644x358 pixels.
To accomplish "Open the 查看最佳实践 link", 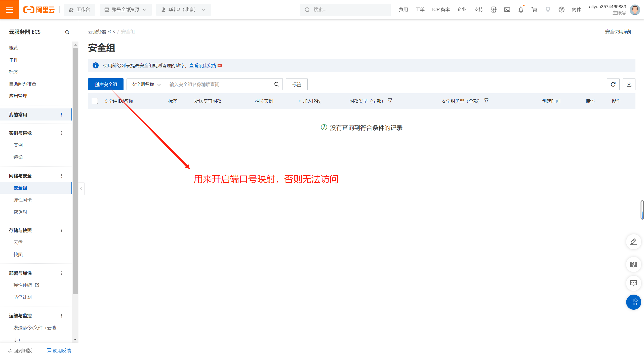I will (203, 65).
